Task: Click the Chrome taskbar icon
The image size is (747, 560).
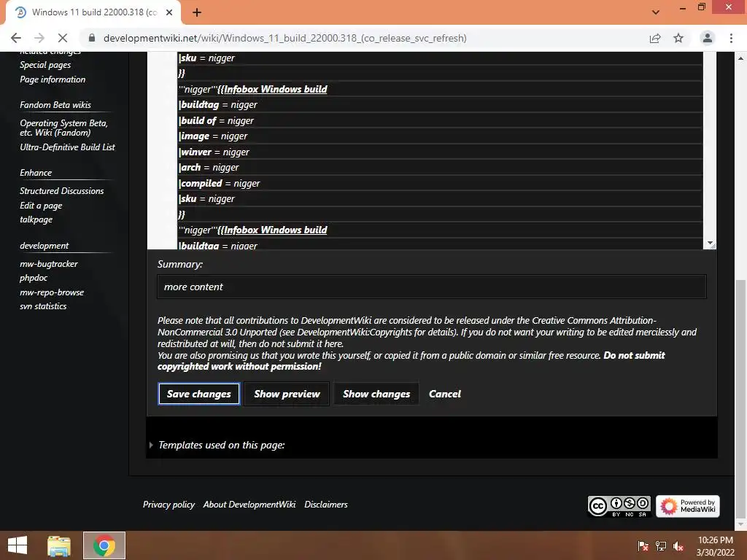Action: click(104, 545)
